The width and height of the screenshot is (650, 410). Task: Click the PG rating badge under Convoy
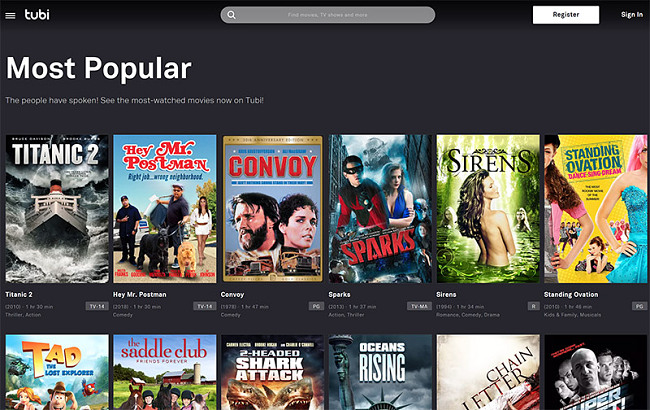316,306
